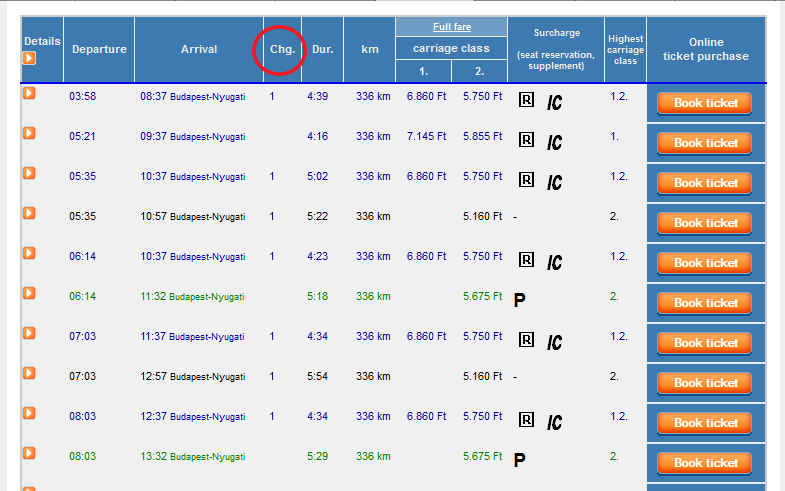The height and width of the screenshot is (491, 785).
Task: Click the Surcharge column header
Action: [556, 49]
